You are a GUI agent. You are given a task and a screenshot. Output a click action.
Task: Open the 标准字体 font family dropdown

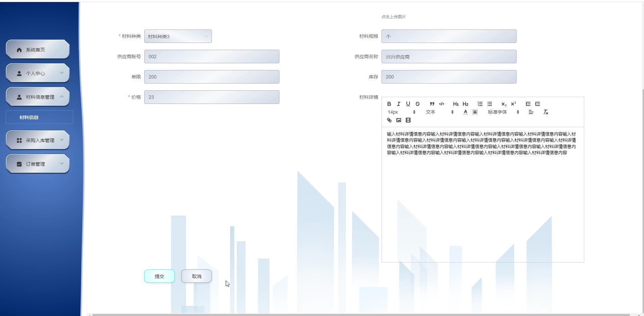[x=503, y=112]
